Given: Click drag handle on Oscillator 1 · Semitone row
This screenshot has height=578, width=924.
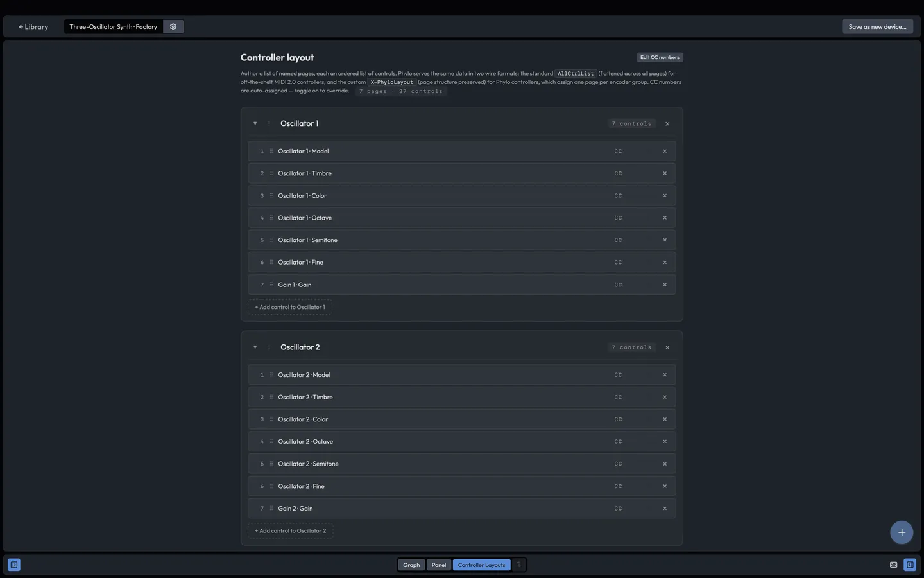Looking at the screenshot, I should 271,240.
